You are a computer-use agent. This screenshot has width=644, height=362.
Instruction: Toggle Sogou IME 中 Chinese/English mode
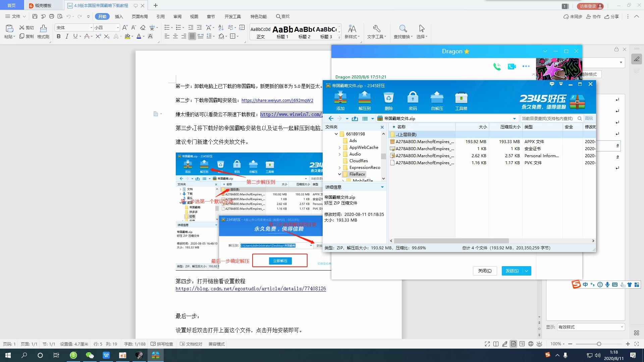585,285
